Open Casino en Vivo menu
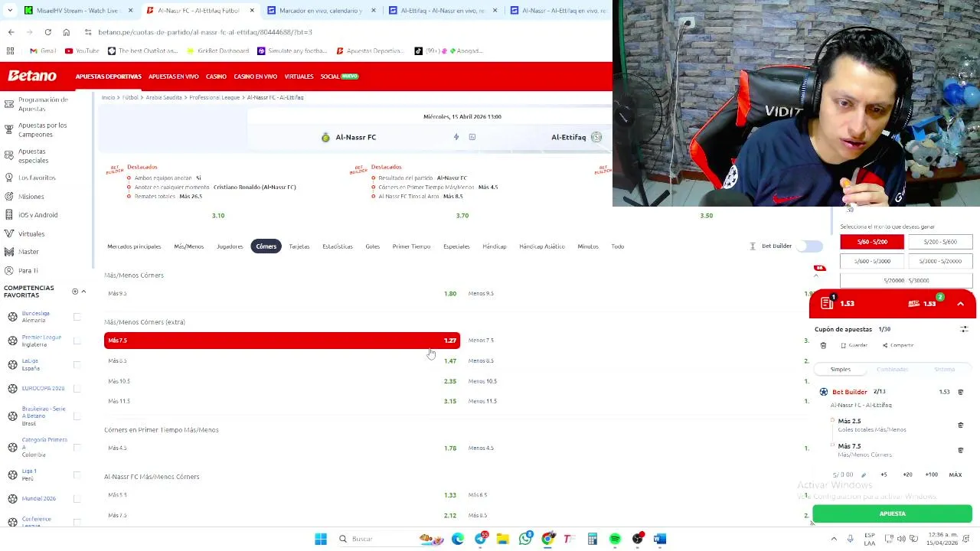Image resolution: width=980 pixels, height=551 pixels. click(x=255, y=77)
